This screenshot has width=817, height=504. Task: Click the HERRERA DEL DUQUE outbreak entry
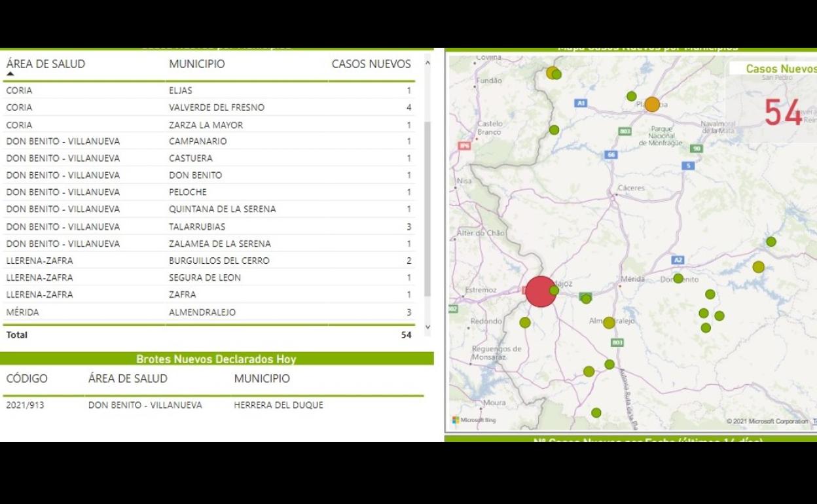pyautogui.click(x=278, y=405)
